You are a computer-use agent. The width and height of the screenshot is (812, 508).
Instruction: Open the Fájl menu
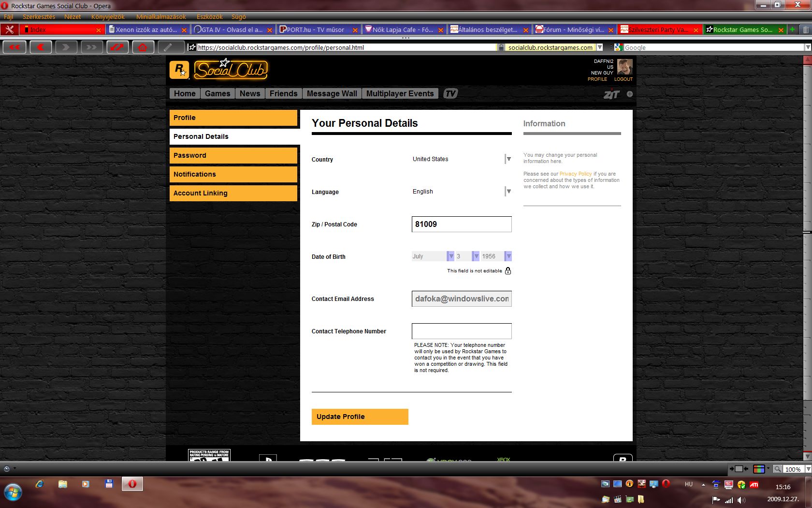click(8, 16)
